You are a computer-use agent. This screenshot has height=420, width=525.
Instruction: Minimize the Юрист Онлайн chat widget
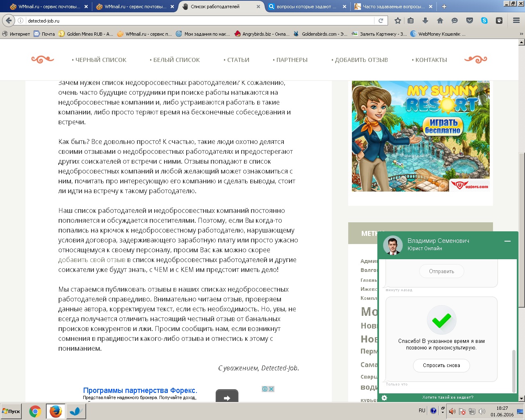[x=507, y=241]
